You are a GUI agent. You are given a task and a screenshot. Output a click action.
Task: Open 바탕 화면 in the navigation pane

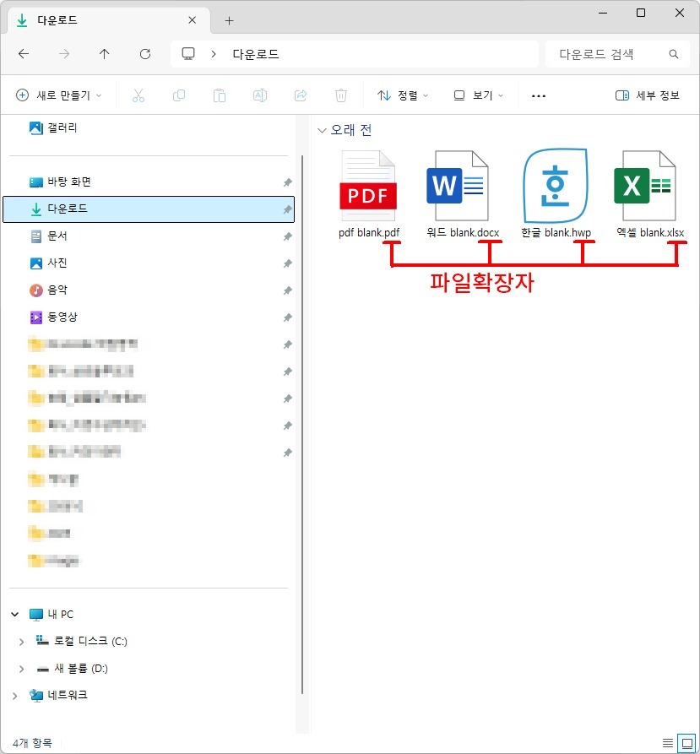(60, 182)
